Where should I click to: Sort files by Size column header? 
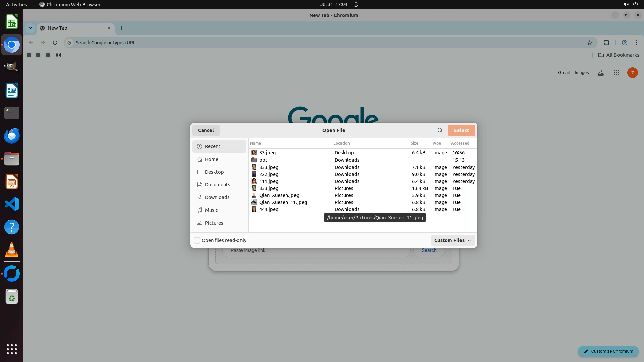(414, 143)
